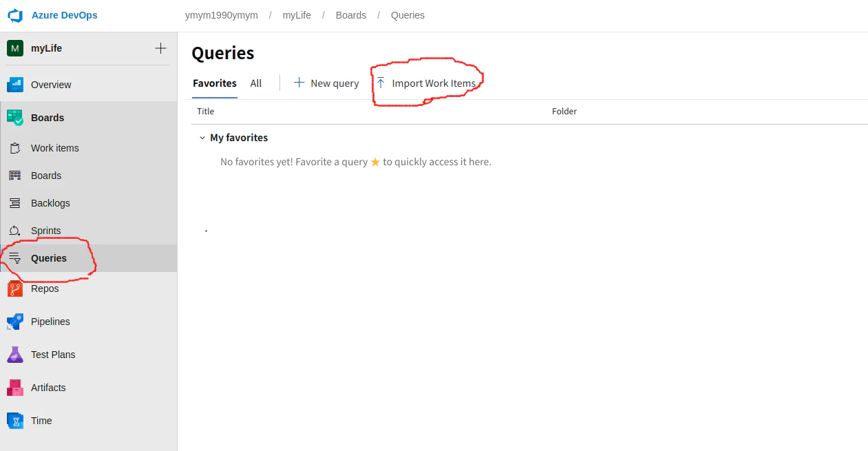
Task: Click the Folder column header
Action: 564,111
